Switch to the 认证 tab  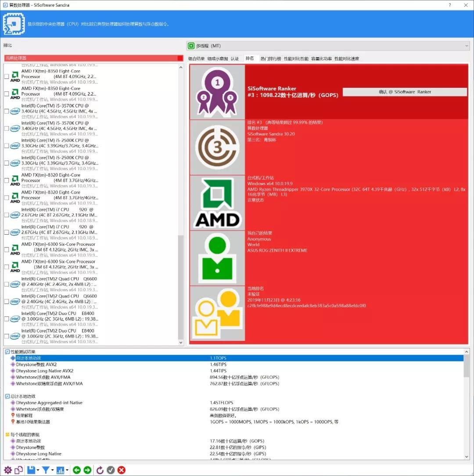point(235,59)
